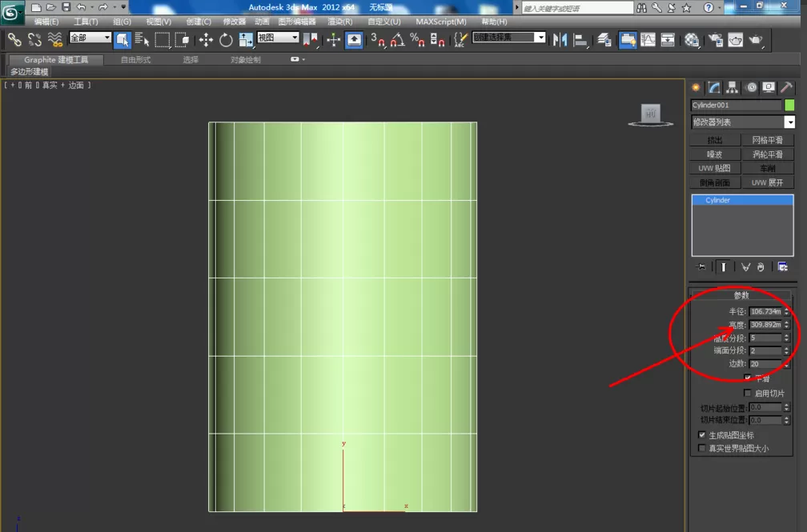Screen dimensions: 807x532
Task: Activate the Select and Rotate tool
Action: tap(226, 40)
